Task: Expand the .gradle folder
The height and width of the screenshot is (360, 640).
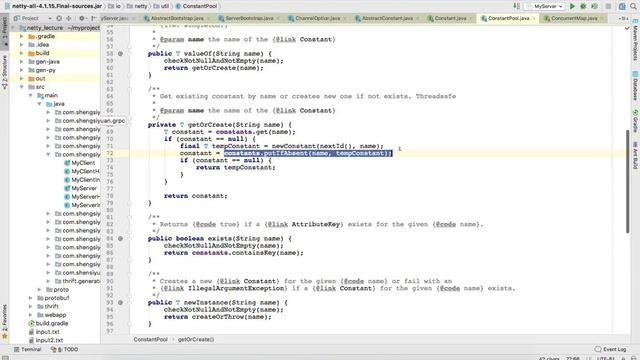Action: pyautogui.click(x=22, y=36)
